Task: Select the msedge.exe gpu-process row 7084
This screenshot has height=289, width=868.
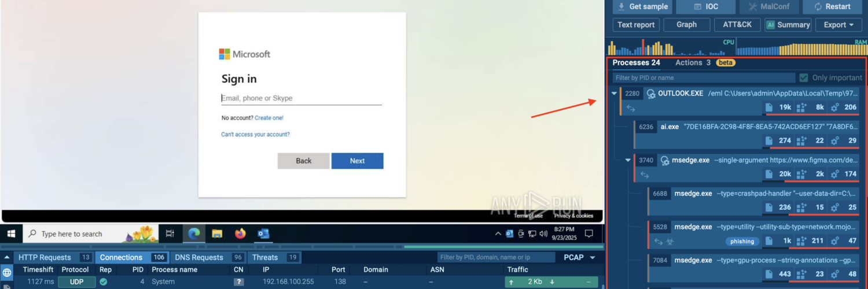Action: click(x=754, y=267)
